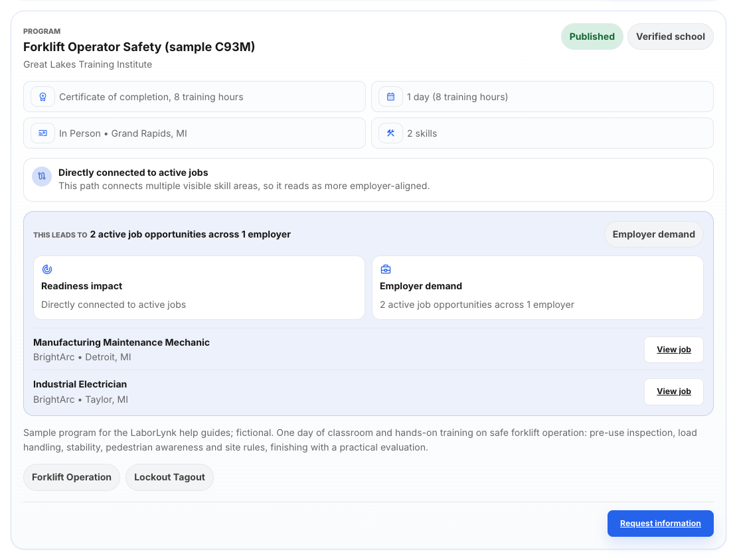Click the Request information button
Image resolution: width=737 pixels, height=560 pixels.
pyautogui.click(x=661, y=524)
